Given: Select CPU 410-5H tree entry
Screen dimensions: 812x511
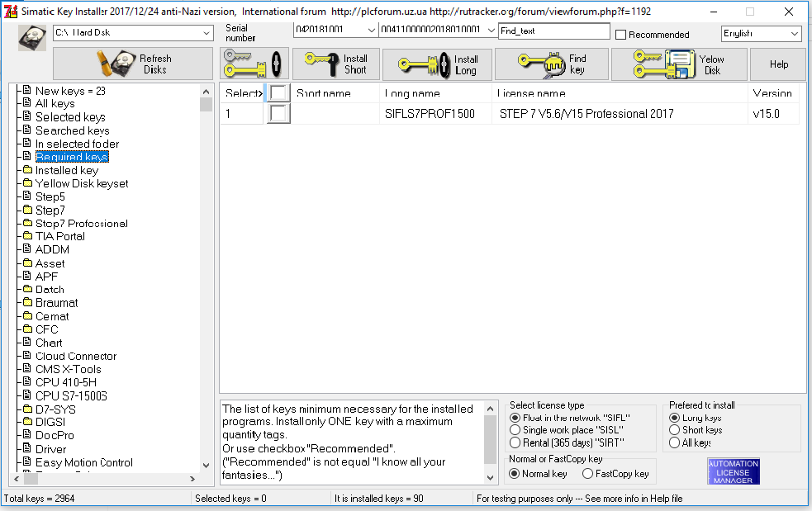Looking at the screenshot, I should click(66, 382).
